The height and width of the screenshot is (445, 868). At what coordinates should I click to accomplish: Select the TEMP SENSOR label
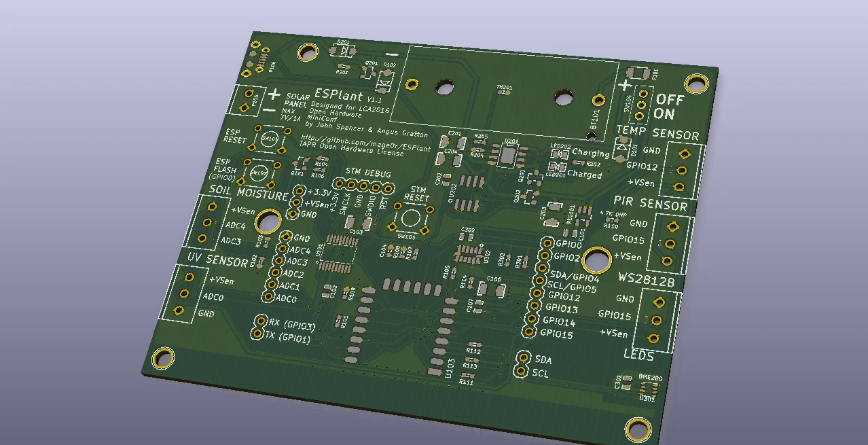pos(657,132)
